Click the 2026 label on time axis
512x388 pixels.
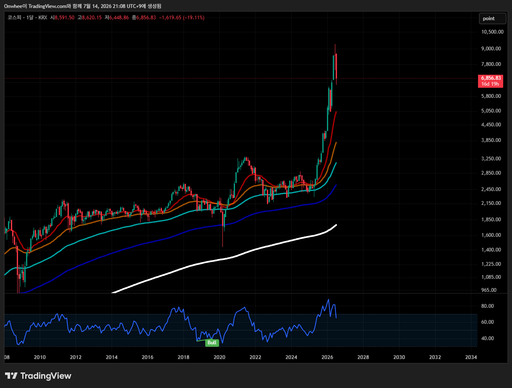click(327, 357)
